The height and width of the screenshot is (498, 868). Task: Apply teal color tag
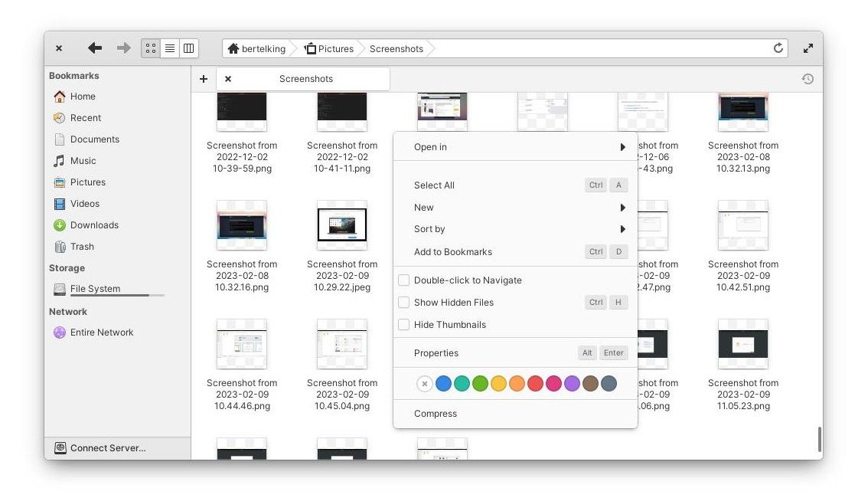[462, 383]
